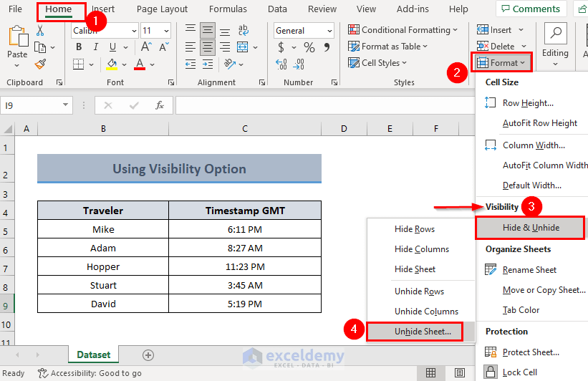Click the Name Box showing I9
Viewport: 588px width, 381px height.
click(37, 106)
